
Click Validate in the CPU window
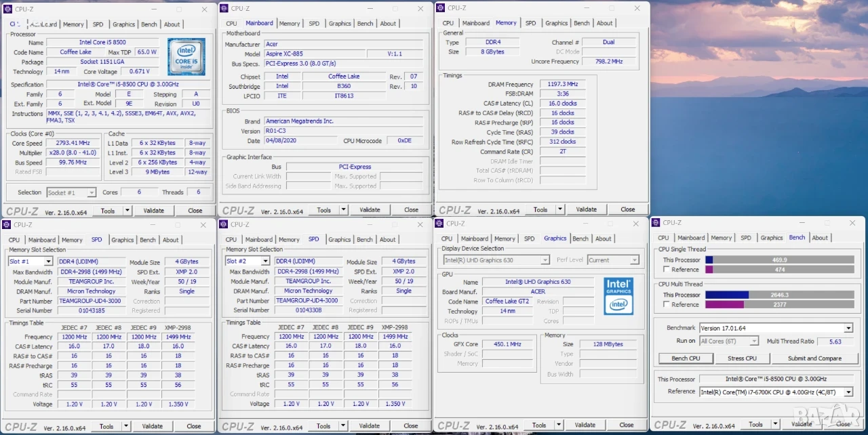pos(153,211)
